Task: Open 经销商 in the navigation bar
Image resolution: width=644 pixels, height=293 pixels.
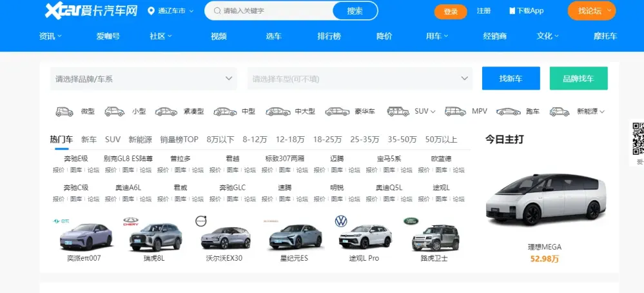Action: [x=495, y=36]
